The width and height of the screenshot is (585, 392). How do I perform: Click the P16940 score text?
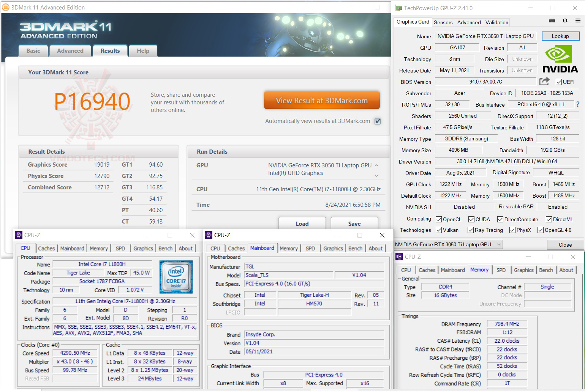92,101
